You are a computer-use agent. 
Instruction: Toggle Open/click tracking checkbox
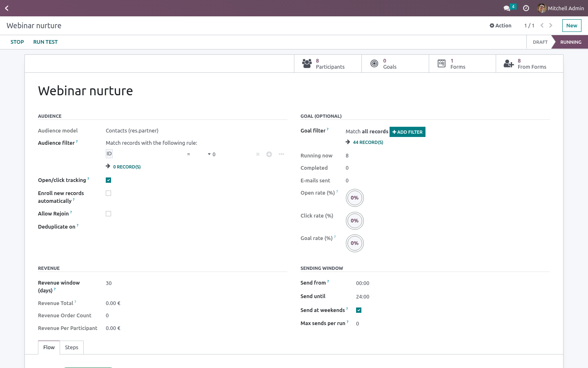coord(108,180)
